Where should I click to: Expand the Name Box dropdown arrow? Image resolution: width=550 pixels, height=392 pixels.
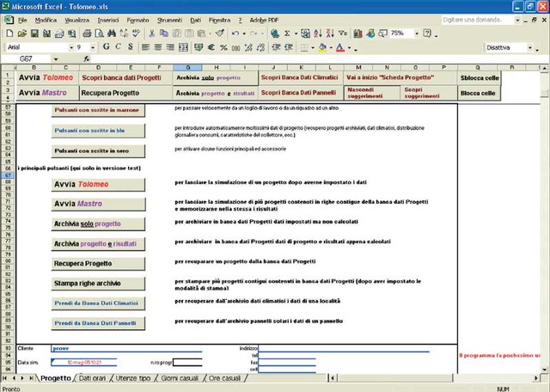(56, 59)
